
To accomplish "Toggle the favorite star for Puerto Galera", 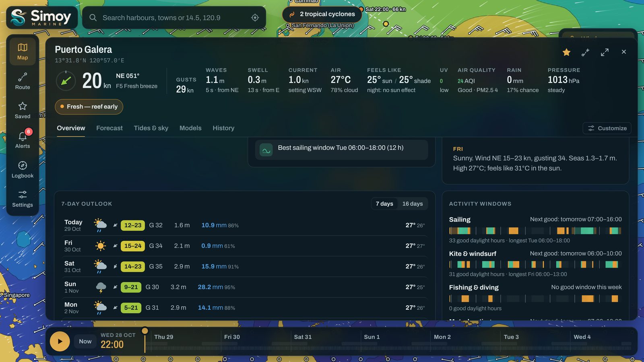I will coord(566,52).
